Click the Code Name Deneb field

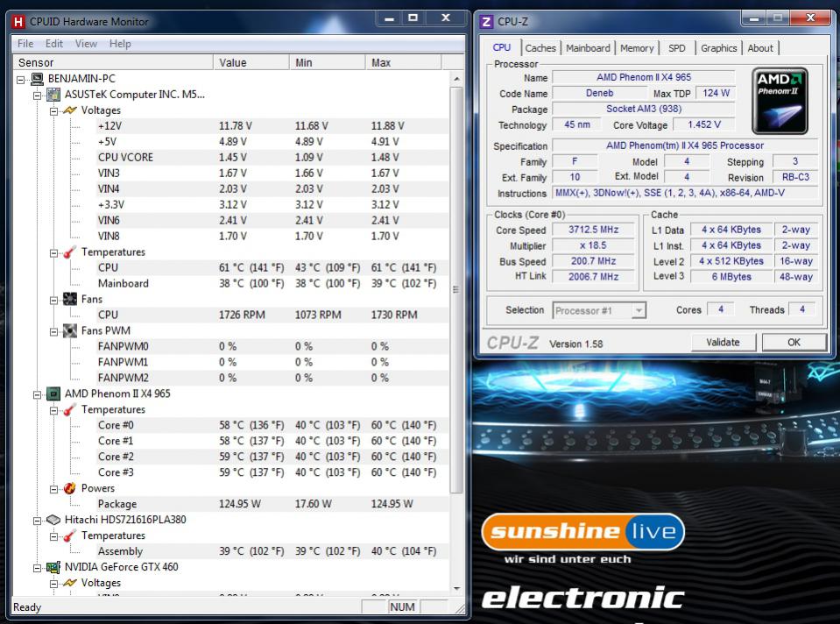[599, 93]
